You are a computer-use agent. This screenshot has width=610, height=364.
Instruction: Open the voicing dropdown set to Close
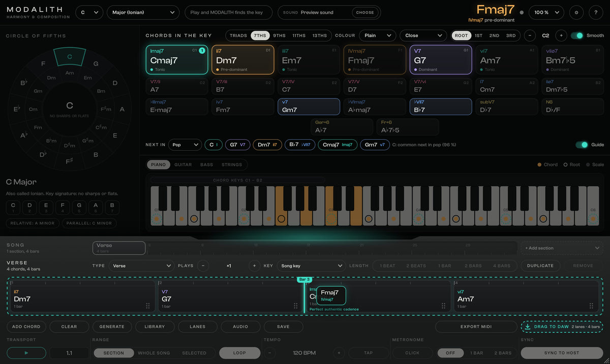[x=423, y=36]
